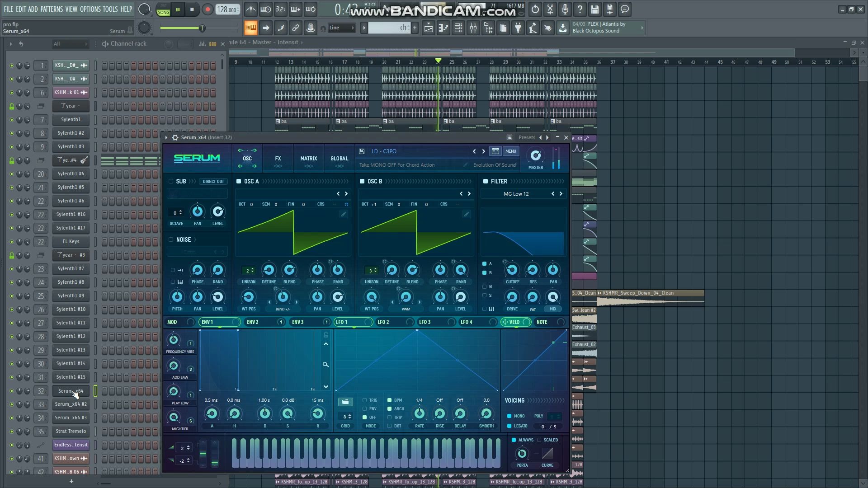The width and height of the screenshot is (868, 488).
Task: Click the Channel rack step sequencer bars icon
Action: coord(212,44)
